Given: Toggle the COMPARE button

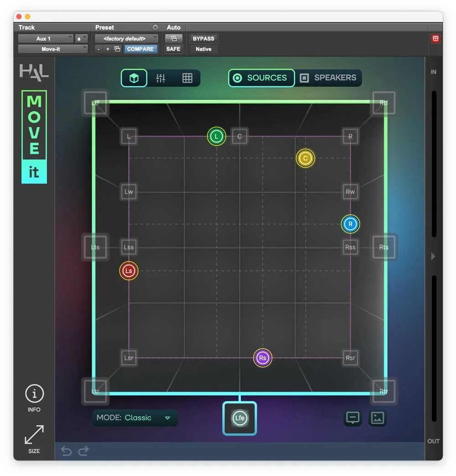Looking at the screenshot, I should [140, 49].
